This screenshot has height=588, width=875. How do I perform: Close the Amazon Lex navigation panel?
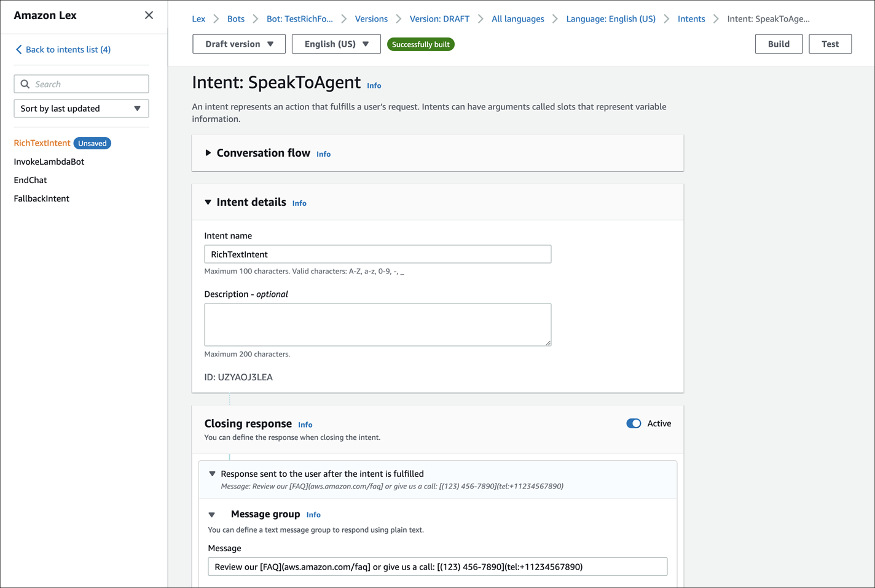[149, 15]
